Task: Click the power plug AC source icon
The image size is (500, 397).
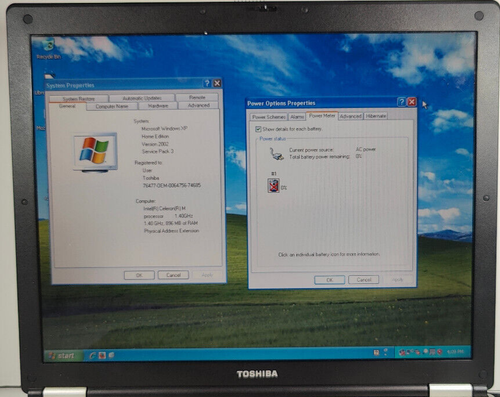Action: click(276, 154)
